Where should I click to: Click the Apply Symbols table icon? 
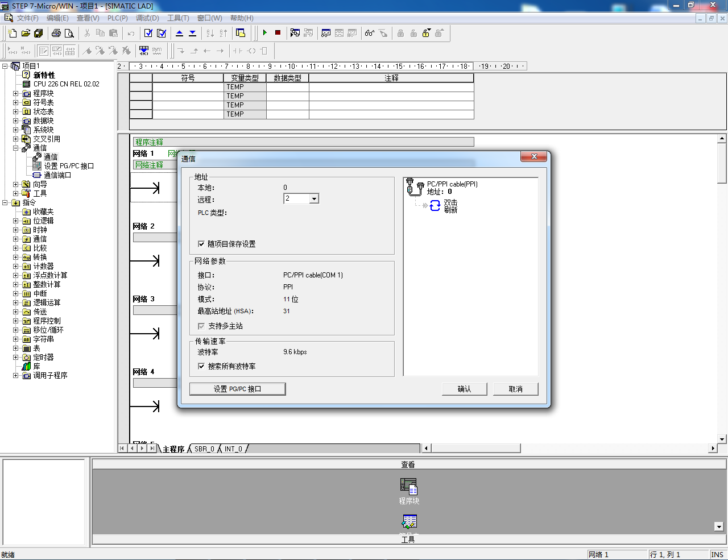click(144, 51)
